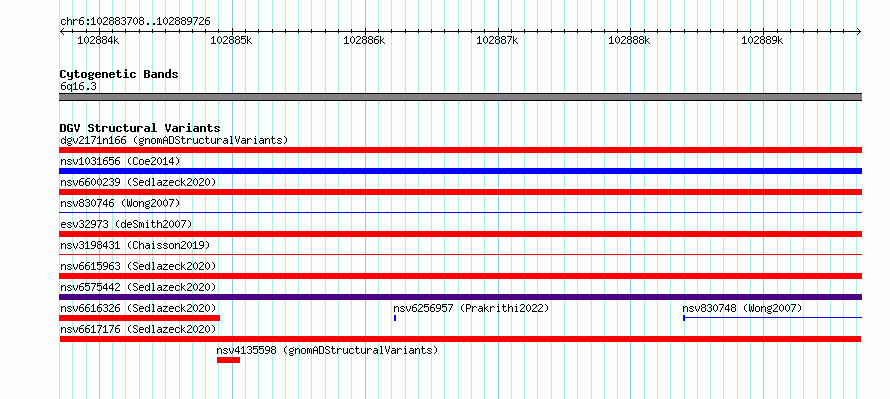Image resolution: width=890 pixels, height=399 pixels.
Task: Click the 102884k ruler position
Action: [x=98, y=40]
